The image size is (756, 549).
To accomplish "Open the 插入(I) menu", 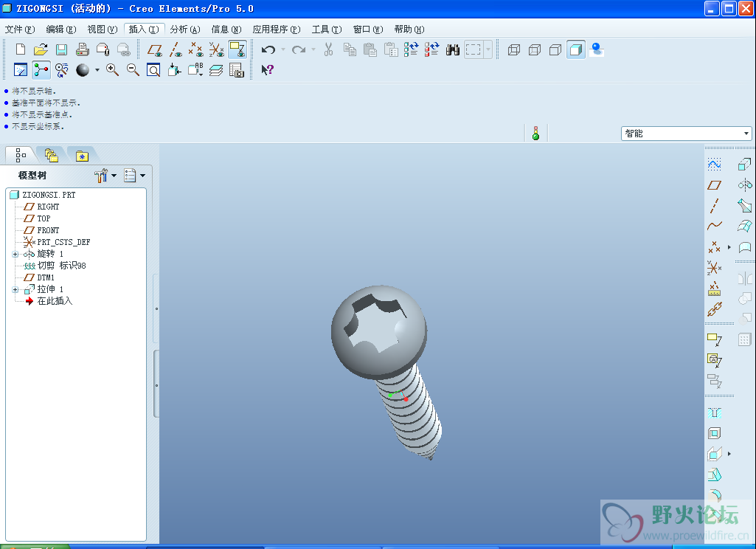I will [x=144, y=29].
